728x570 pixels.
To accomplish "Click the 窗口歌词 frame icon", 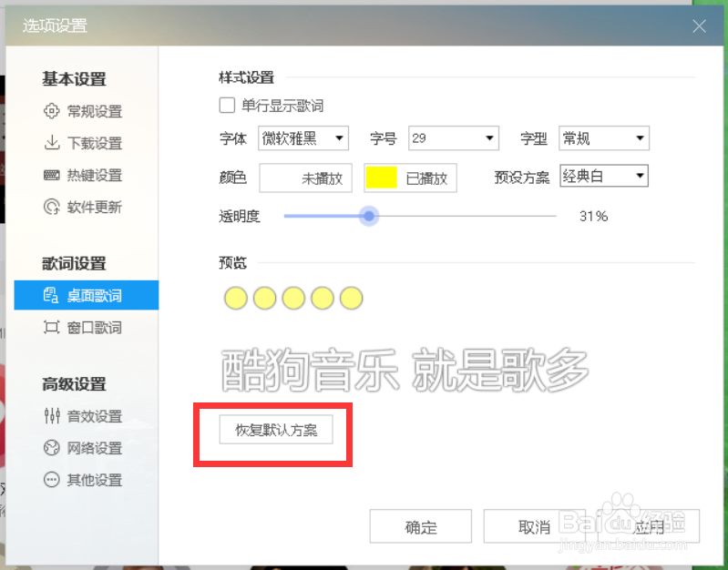I will 52,327.
